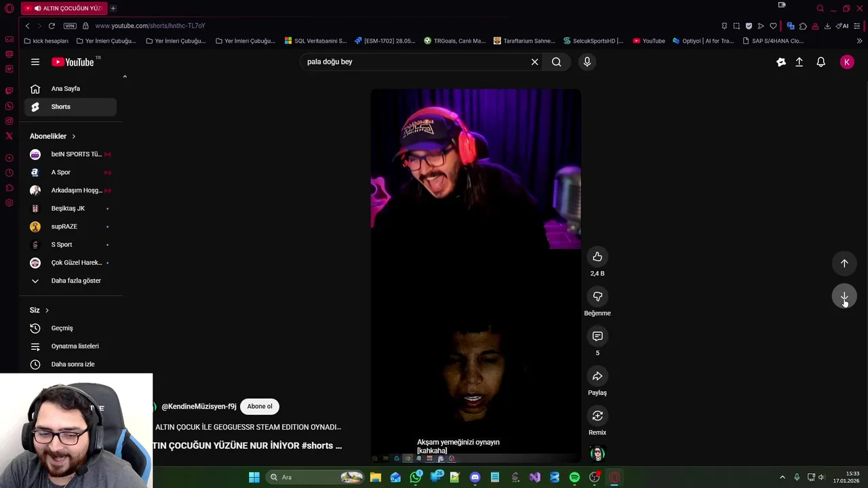Open Opera snapshot tool
Image resolution: width=868 pixels, height=488 pixels.
(736, 26)
